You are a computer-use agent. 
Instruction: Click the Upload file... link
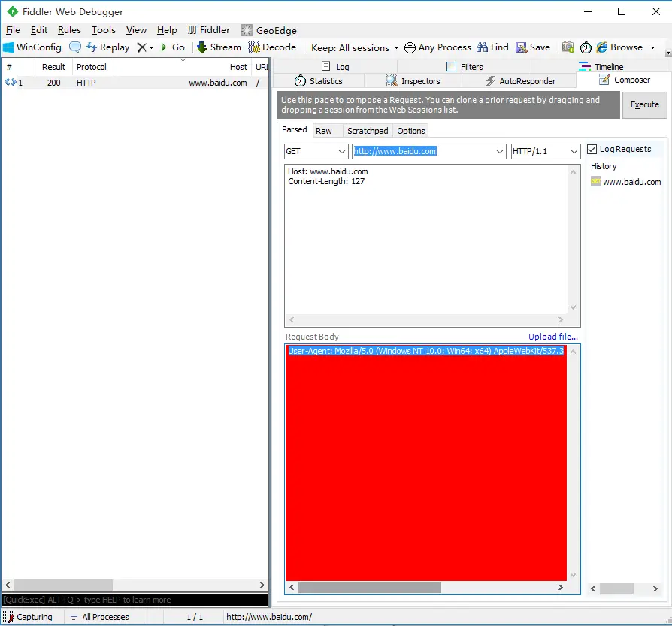click(x=552, y=337)
